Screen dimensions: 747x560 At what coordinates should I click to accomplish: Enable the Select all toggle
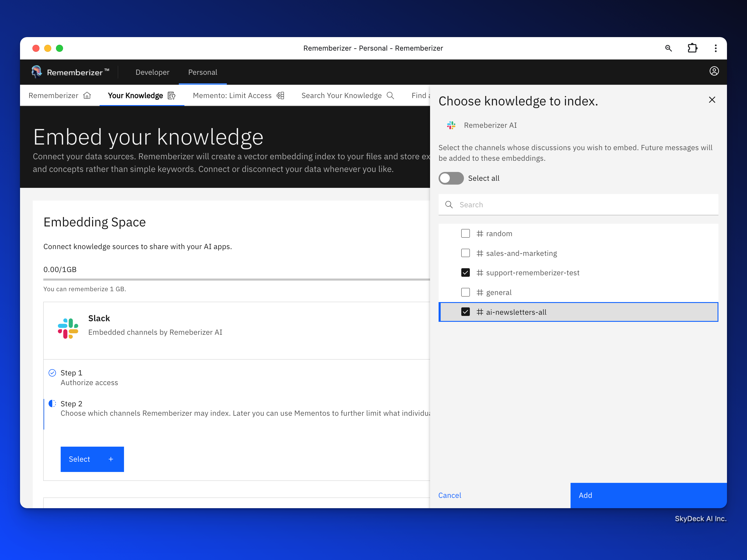[451, 178]
